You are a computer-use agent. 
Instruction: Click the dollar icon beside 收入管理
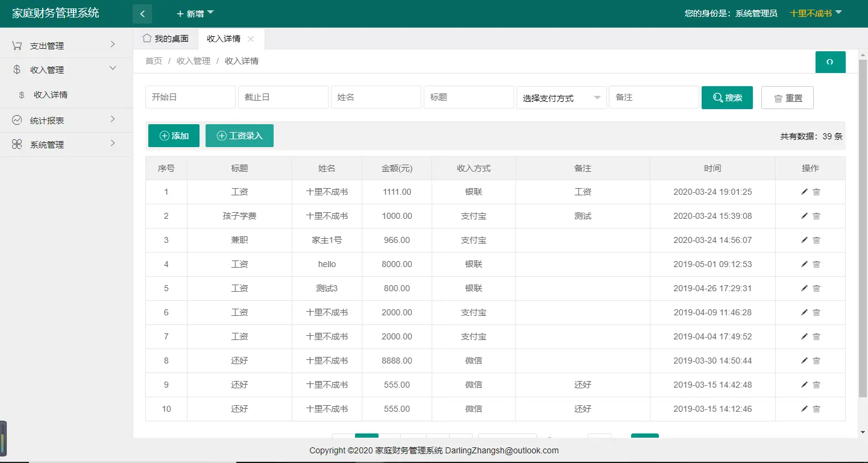17,69
